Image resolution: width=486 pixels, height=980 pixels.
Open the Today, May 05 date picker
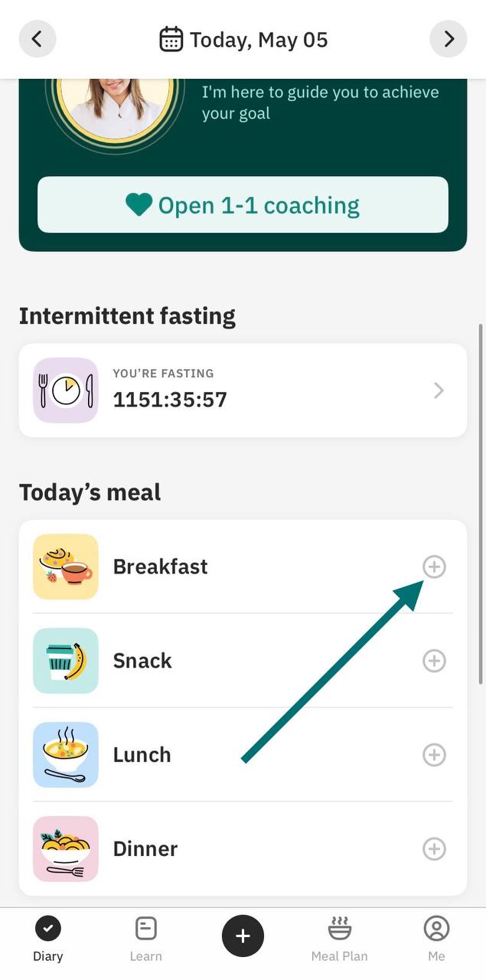click(x=243, y=39)
